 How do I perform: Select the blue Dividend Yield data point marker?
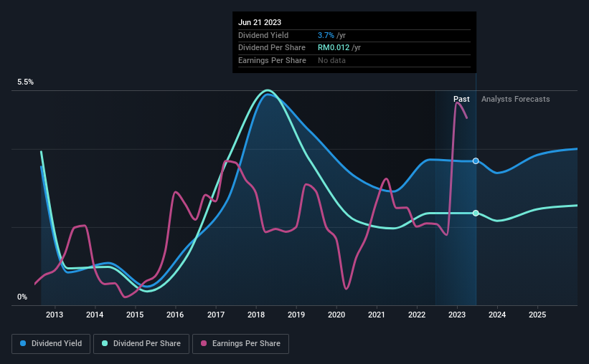tap(476, 161)
